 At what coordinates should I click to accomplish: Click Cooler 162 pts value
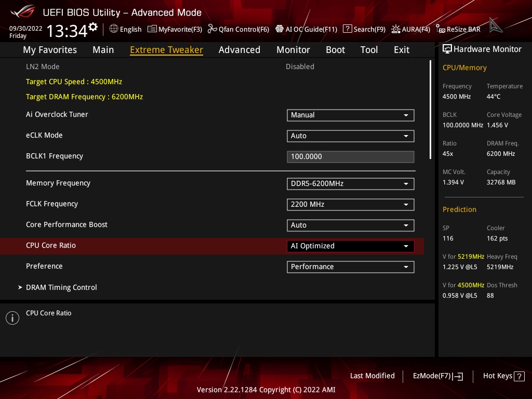coord(497,238)
